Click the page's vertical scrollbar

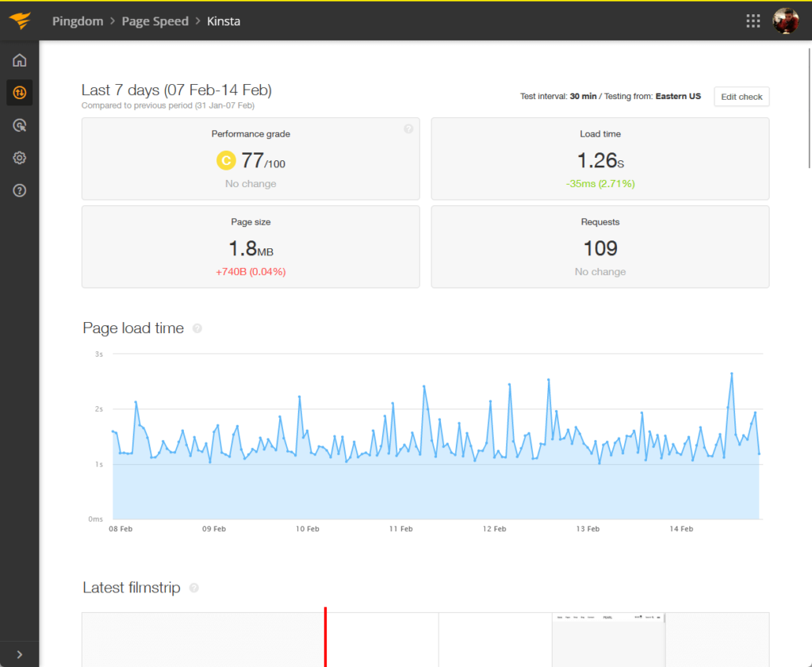[809, 108]
